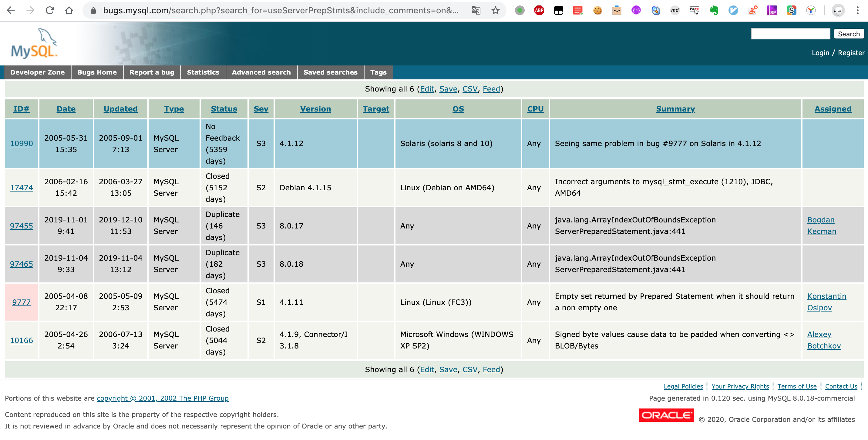Open bug 10990

pos(22,143)
